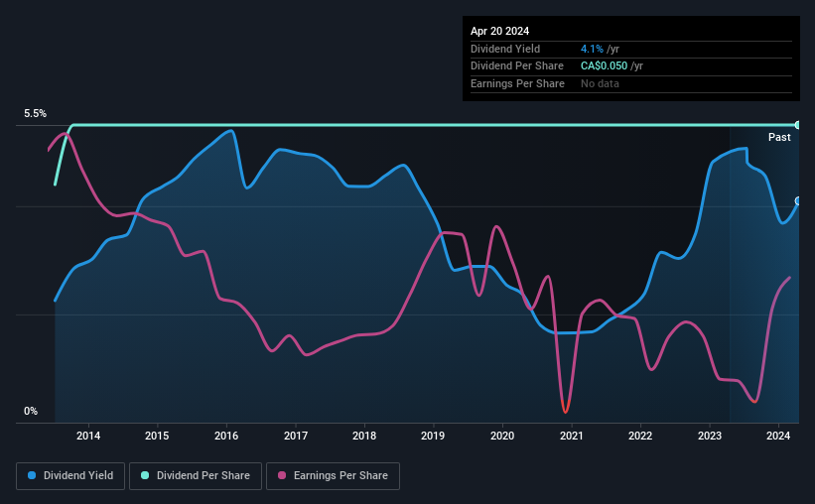Click the 4.1% dividend yield value in tooltip

(592, 49)
